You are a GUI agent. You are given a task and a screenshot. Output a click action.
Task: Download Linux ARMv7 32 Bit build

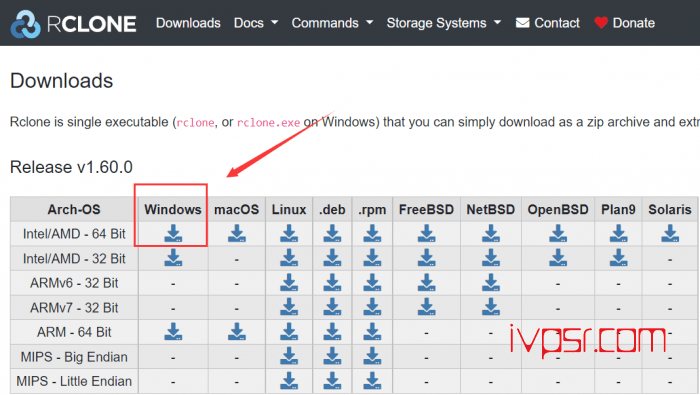click(289, 307)
